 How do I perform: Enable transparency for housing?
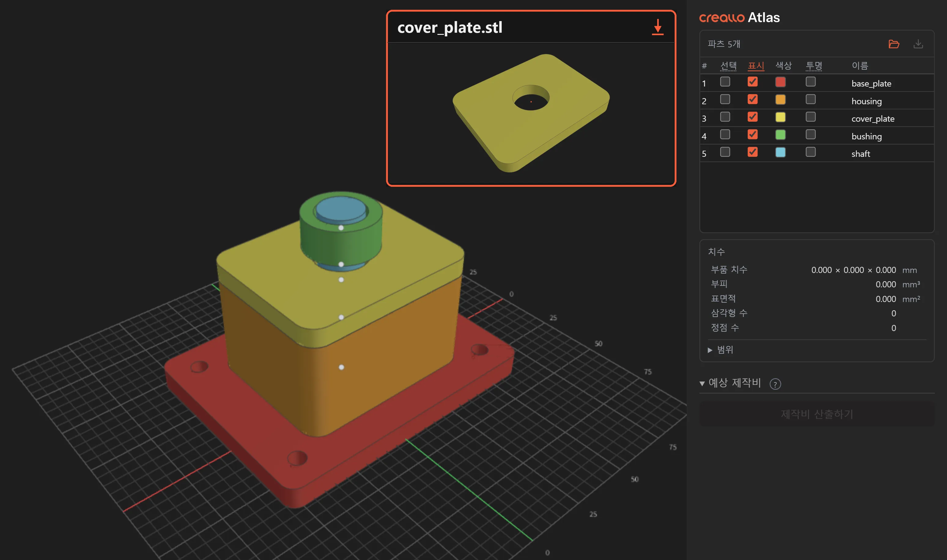pyautogui.click(x=810, y=99)
